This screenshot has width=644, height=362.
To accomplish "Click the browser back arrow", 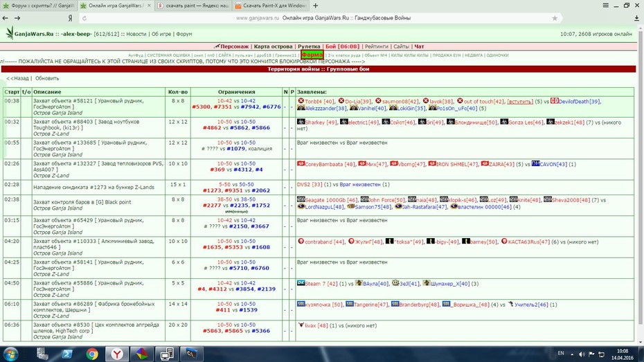I will (x=6, y=18).
